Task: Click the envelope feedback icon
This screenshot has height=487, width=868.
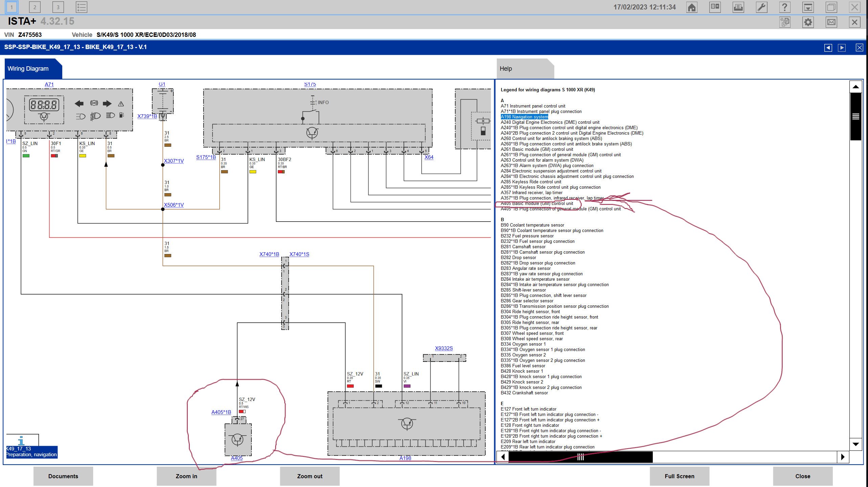Action: point(831,22)
